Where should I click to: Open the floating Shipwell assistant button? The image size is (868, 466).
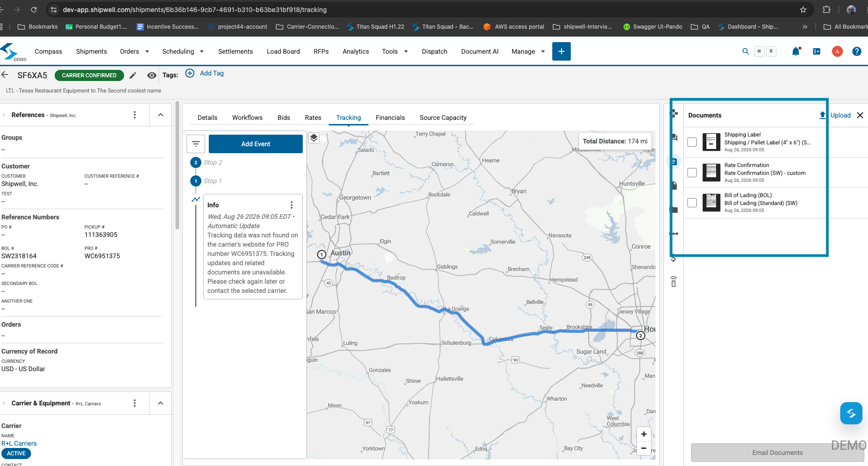coord(851,413)
